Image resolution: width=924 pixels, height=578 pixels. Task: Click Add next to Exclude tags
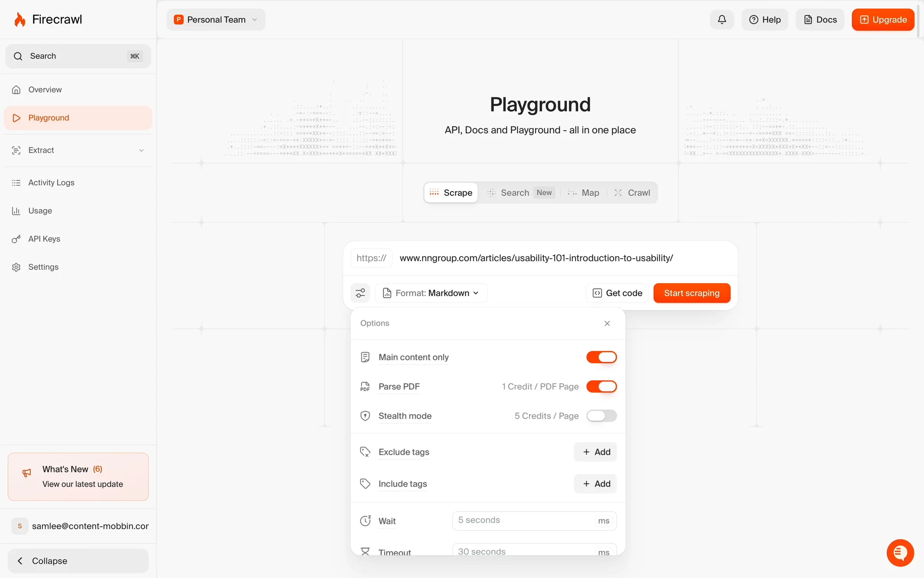pyautogui.click(x=595, y=452)
